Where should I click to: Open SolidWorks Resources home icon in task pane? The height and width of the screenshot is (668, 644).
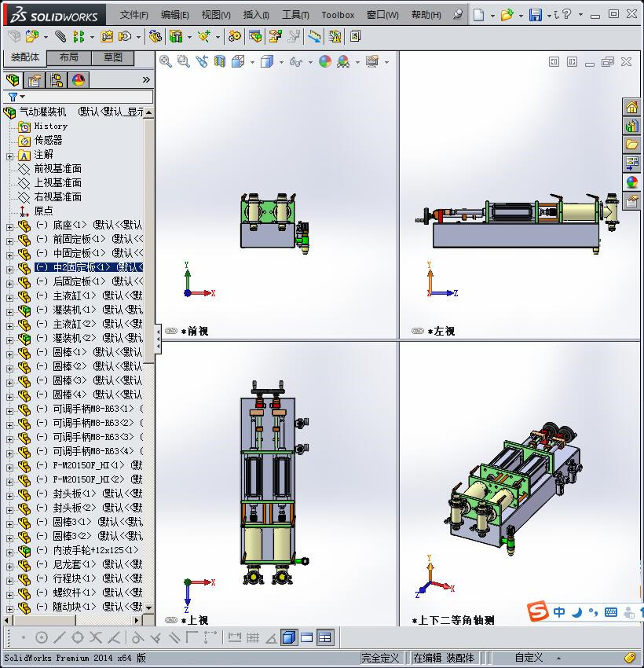point(631,107)
